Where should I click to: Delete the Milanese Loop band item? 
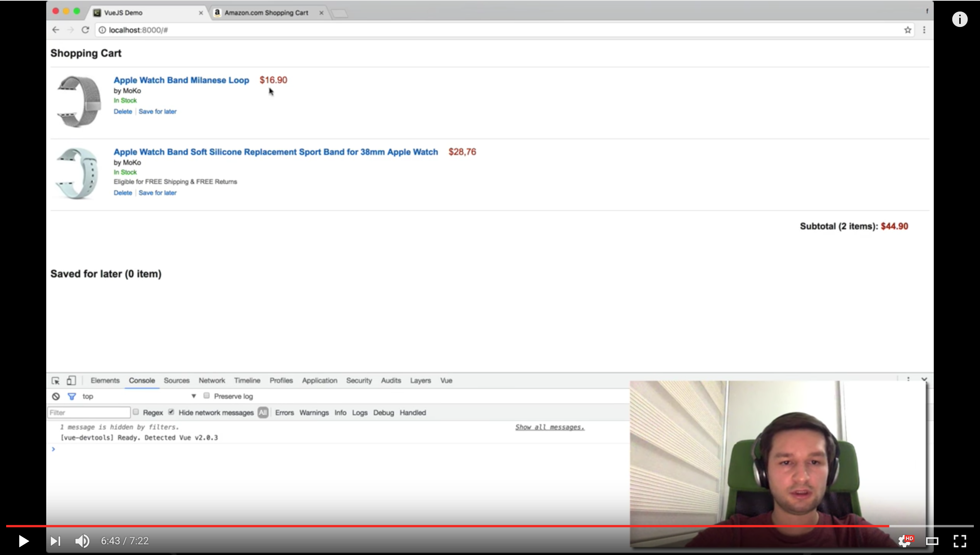coord(123,112)
